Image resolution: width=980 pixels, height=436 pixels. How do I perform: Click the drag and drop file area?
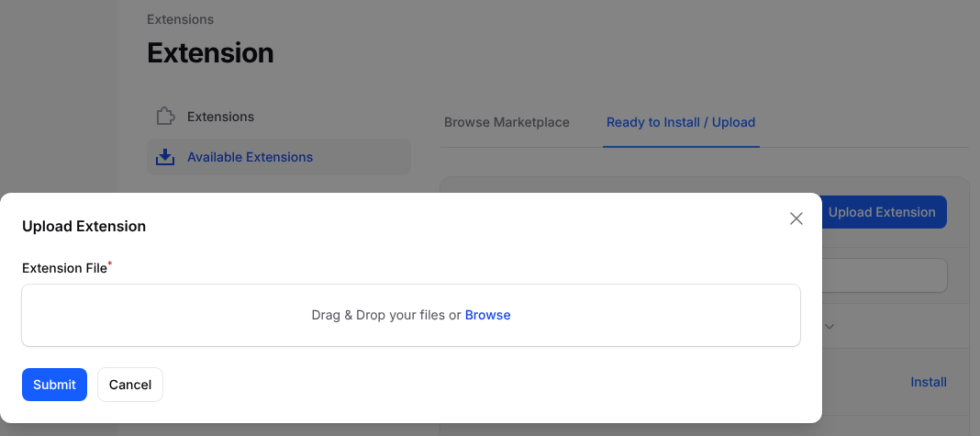tap(410, 315)
